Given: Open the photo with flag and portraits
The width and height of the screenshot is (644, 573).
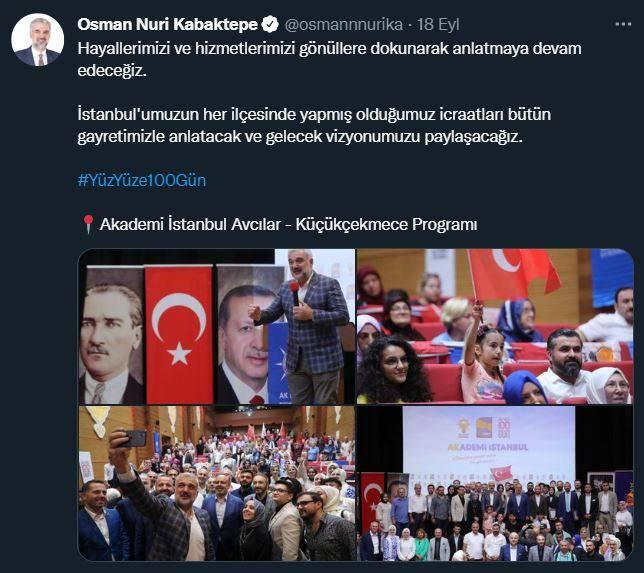Looking at the screenshot, I should [x=217, y=326].
